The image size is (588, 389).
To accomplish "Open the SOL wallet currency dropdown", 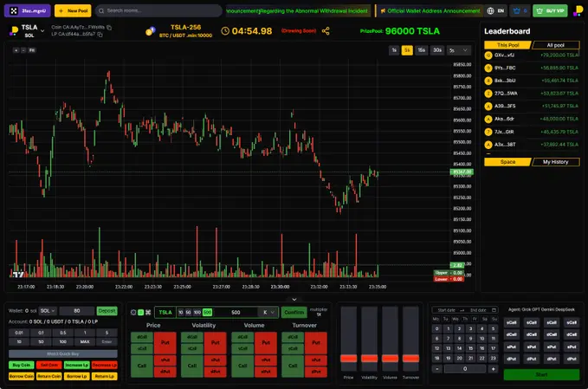I will click(48, 311).
